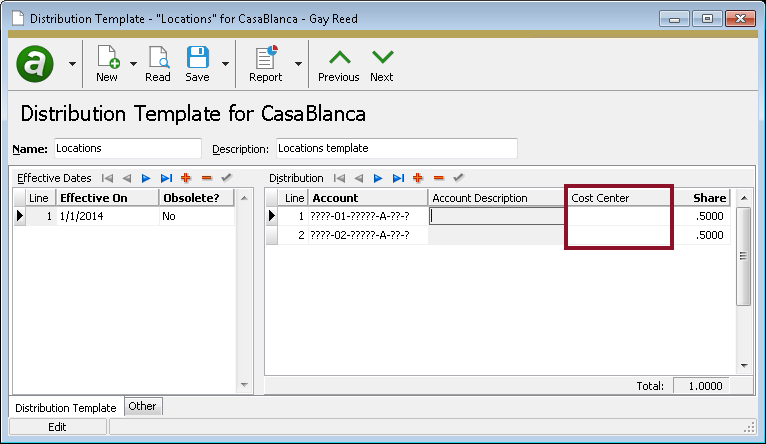Viewport: 766px width, 444px height.
Task: Delete Effective Dates line with minus icon
Action: click(206, 178)
